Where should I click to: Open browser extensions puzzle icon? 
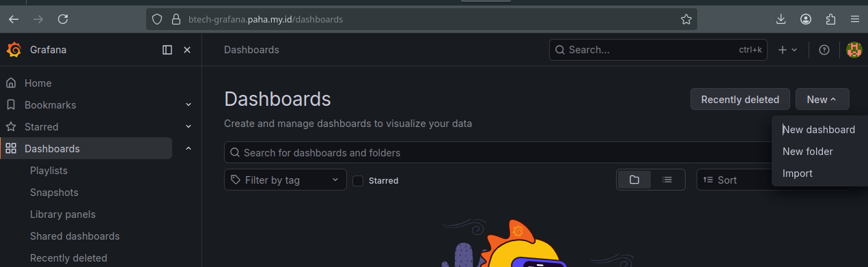coord(830,19)
